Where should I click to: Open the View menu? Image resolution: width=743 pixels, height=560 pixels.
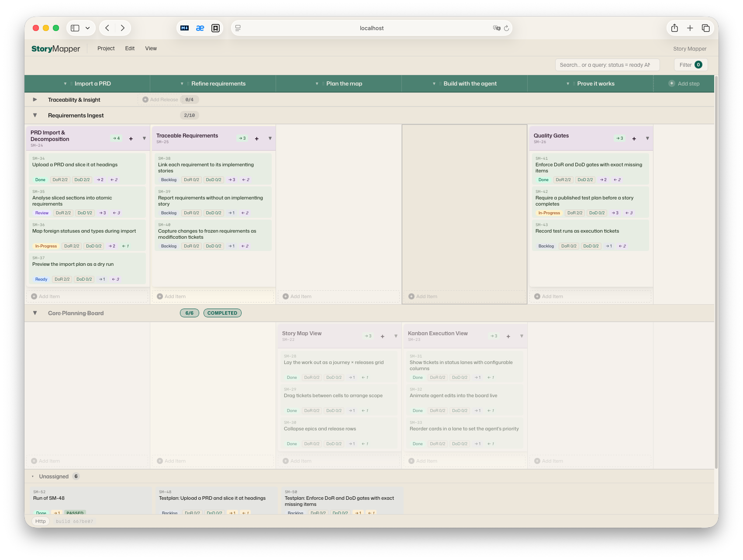151,48
